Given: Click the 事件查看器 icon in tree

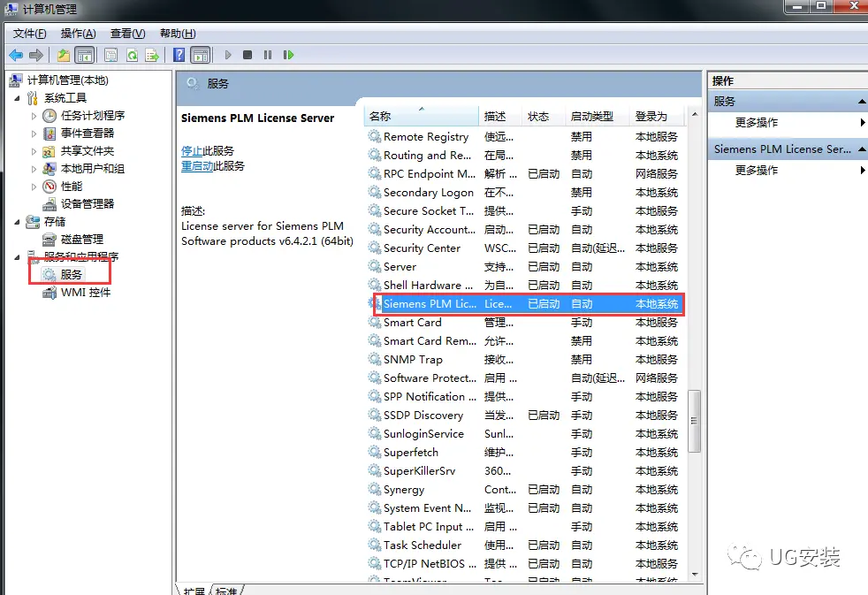Looking at the screenshot, I should [x=49, y=133].
